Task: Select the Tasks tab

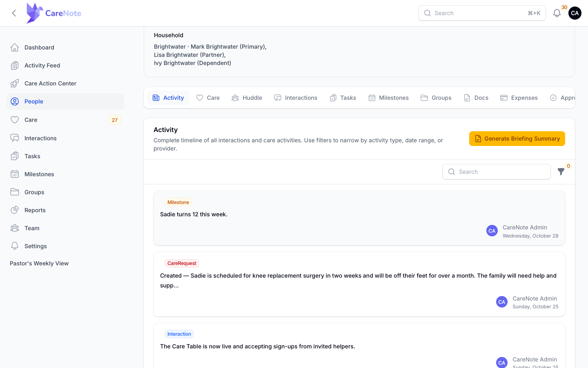Action: tap(343, 98)
